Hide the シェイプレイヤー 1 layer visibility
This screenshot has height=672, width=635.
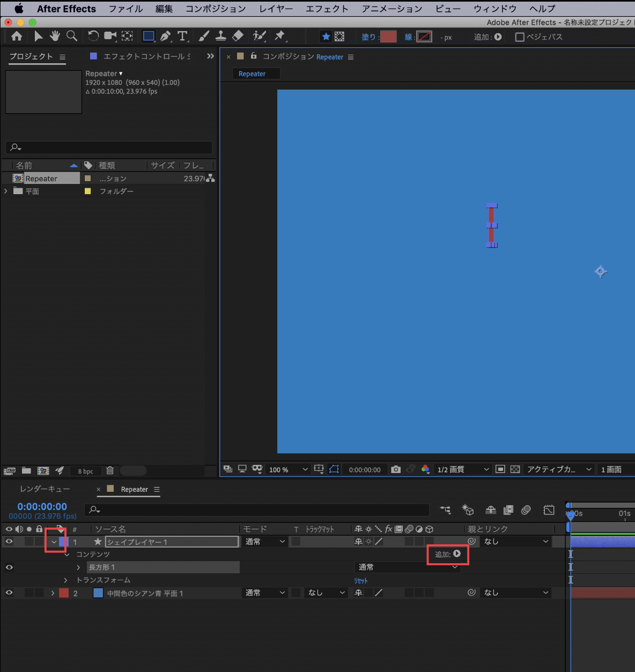point(9,542)
